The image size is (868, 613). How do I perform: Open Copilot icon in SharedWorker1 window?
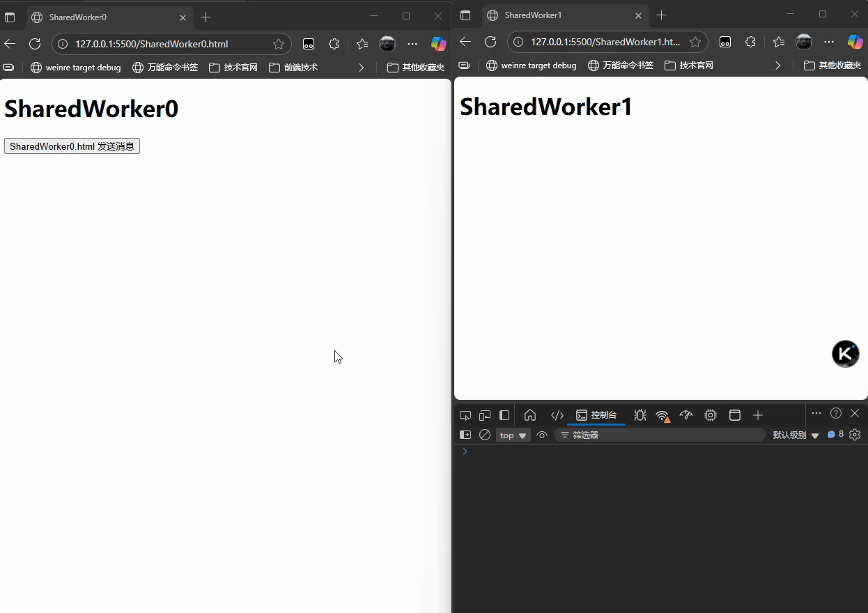(855, 42)
